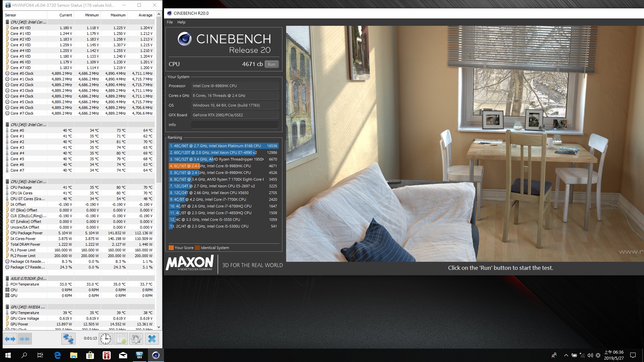Click the Run button next to CPU score

point(271,64)
